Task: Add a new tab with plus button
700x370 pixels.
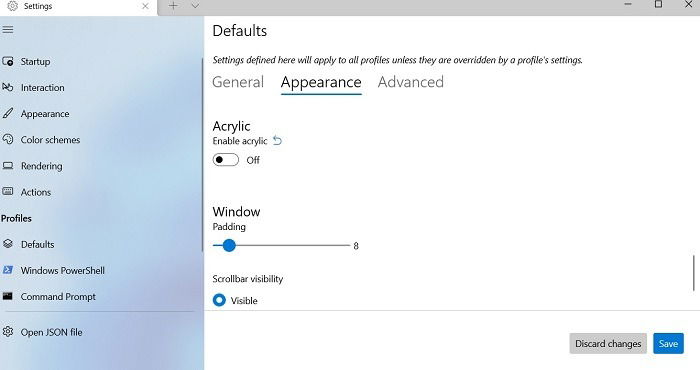Action: click(173, 6)
